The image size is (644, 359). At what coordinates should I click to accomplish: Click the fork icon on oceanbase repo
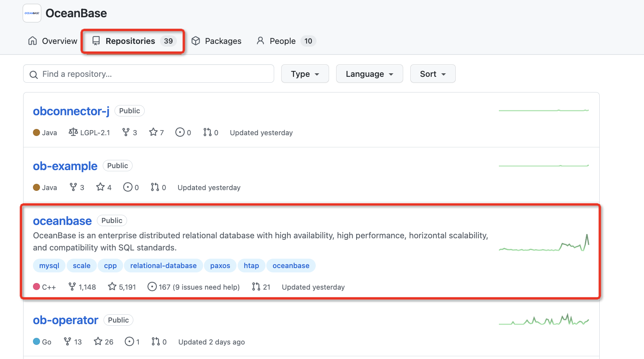[x=72, y=286]
